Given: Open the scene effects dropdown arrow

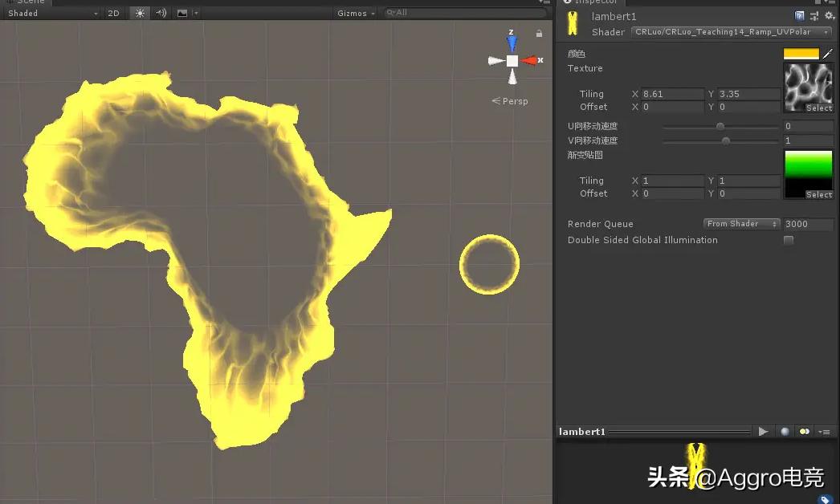Looking at the screenshot, I should coord(195,13).
